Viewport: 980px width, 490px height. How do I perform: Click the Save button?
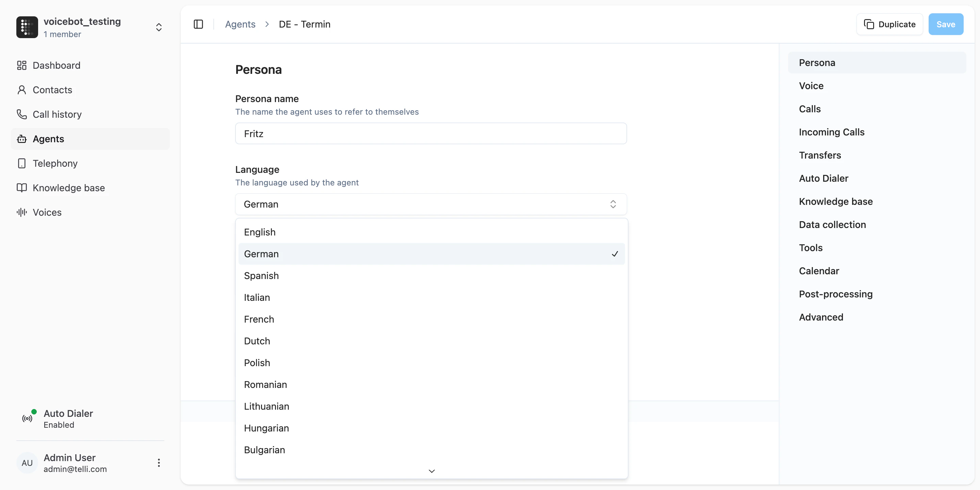pos(946,24)
